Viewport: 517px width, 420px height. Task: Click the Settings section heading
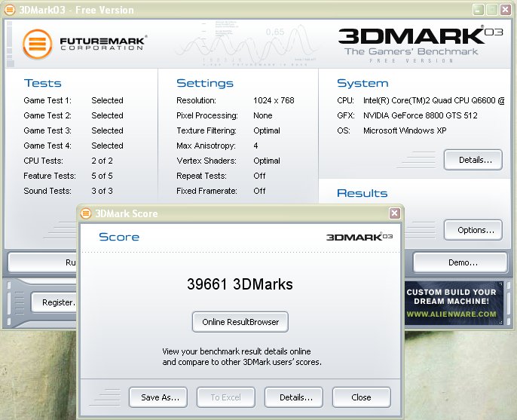pyautogui.click(x=205, y=83)
